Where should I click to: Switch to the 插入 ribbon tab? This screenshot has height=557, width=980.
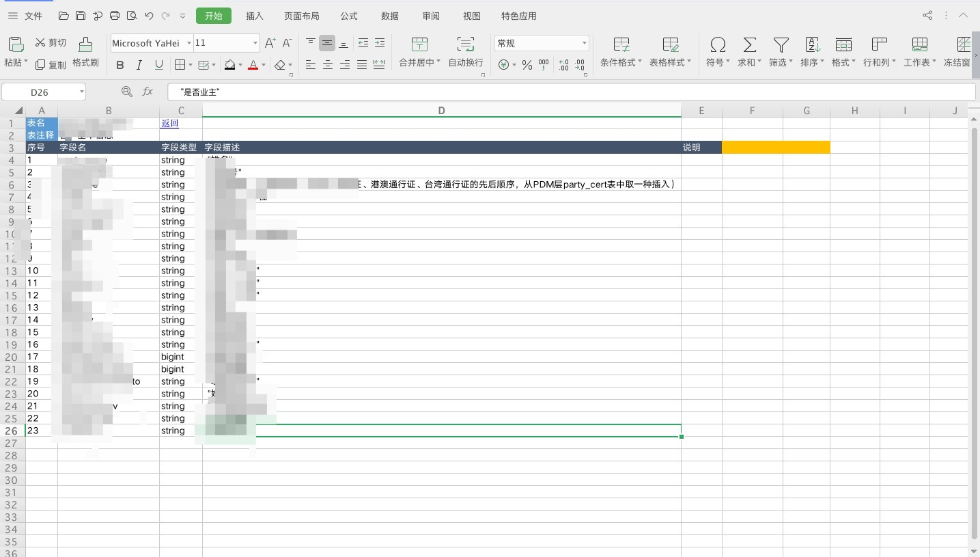click(254, 16)
